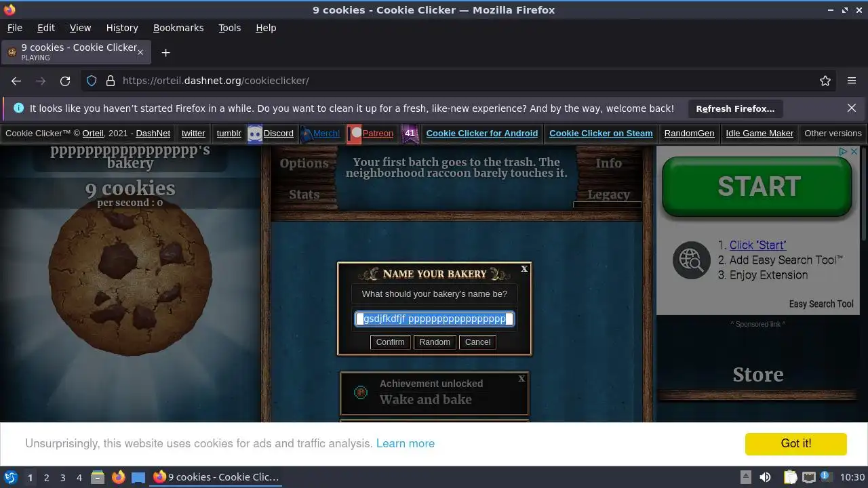Open the Idle Game Maker link
Viewport: 868px width, 488px height.
pyautogui.click(x=759, y=134)
